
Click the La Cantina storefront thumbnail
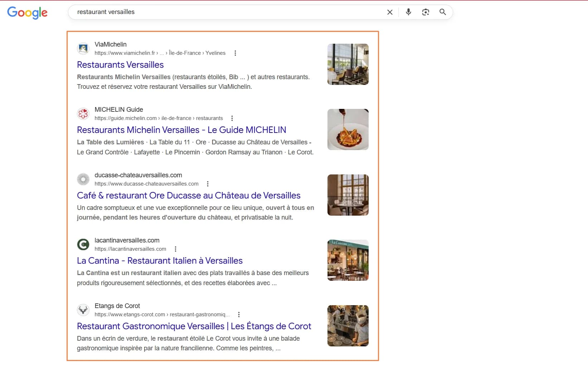click(348, 260)
